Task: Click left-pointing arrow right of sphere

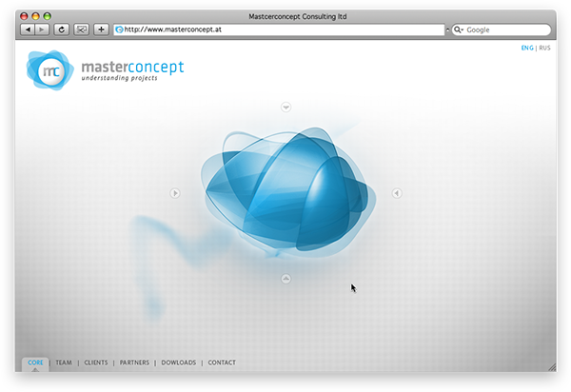Action: click(397, 193)
